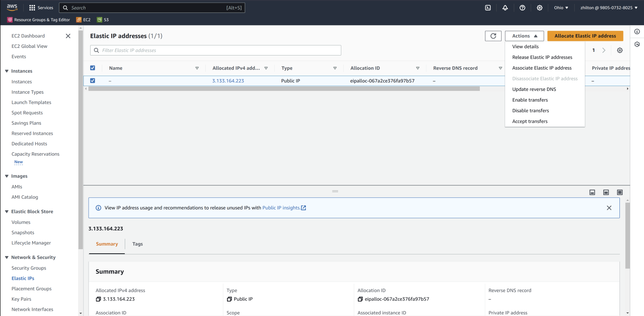This screenshot has width=644, height=316.
Task: Open the info panel icon
Action: [x=637, y=32]
